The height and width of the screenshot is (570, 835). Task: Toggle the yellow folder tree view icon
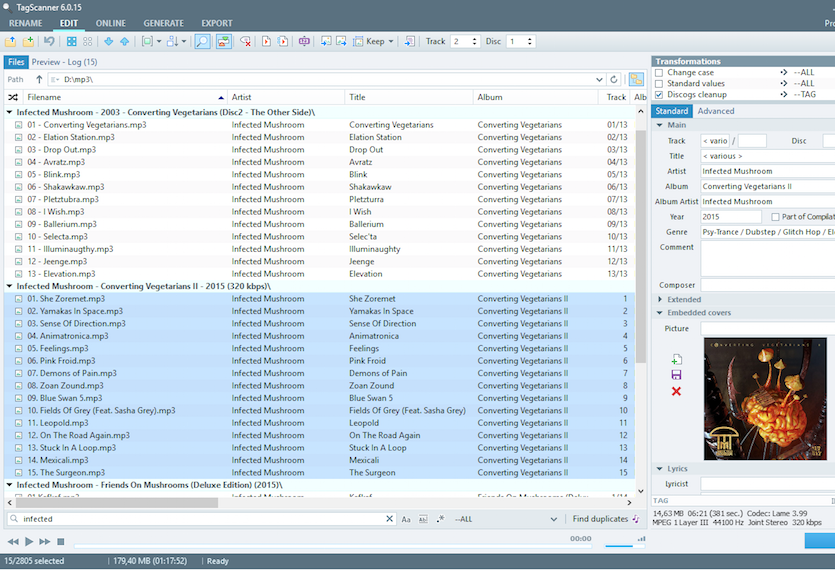click(636, 79)
